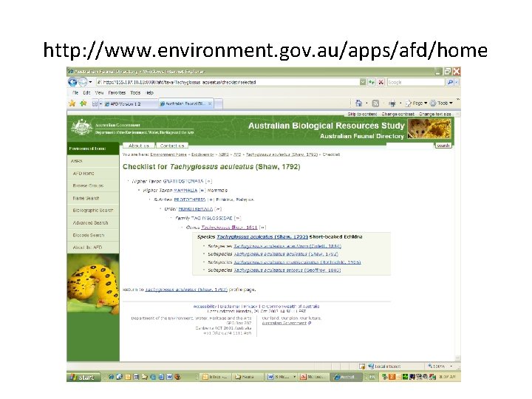Click the Word icon in Quick Launch
Screen dimensions: 532x399
click(169, 377)
